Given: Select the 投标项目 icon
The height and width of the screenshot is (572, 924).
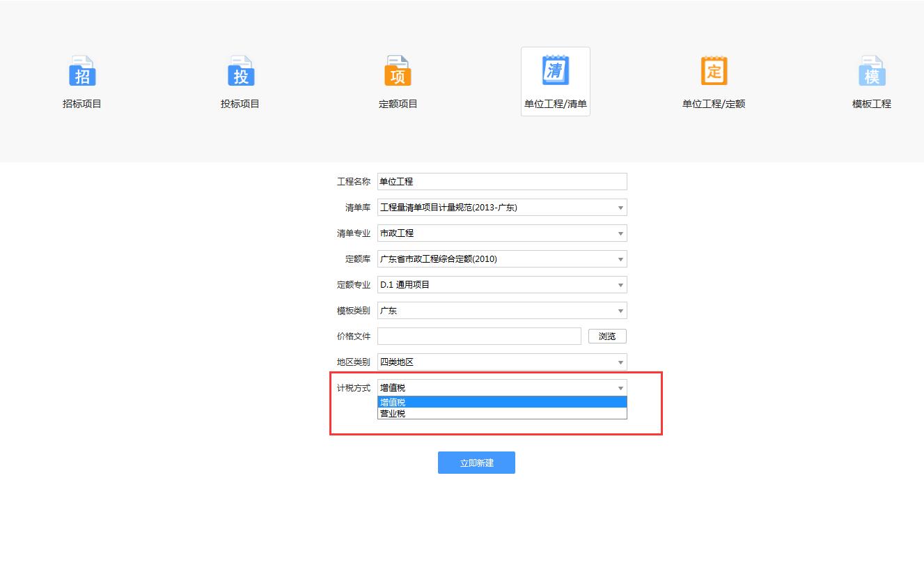Looking at the screenshot, I should (x=241, y=71).
